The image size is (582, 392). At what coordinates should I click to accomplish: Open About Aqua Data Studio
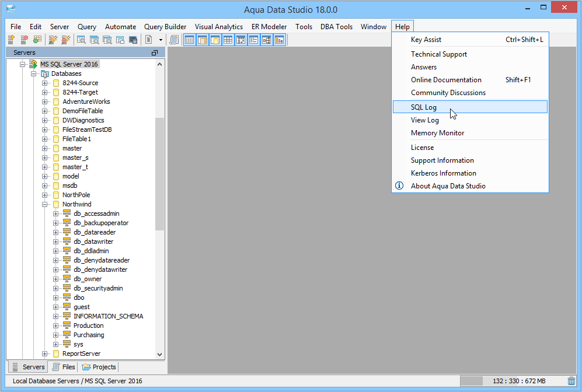click(x=470, y=186)
